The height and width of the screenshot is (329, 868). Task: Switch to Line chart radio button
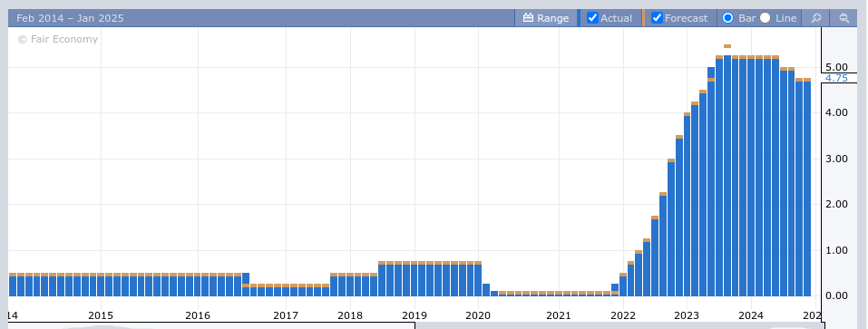(765, 18)
